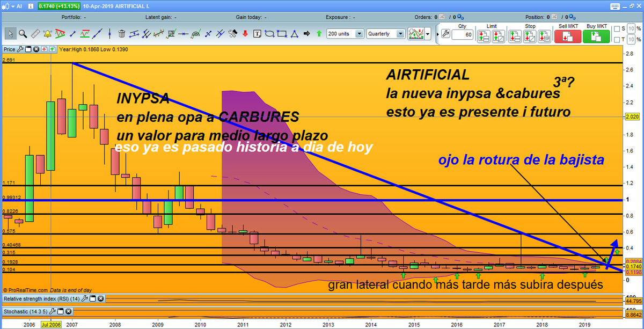Viewport: 644px width, 329px height.
Task: Close the Stochastic indicator panel
Action: click(68, 311)
